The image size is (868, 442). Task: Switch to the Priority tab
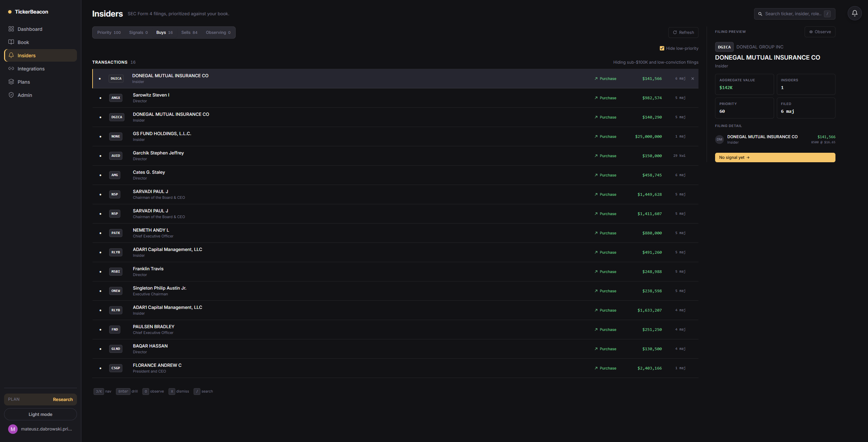tap(109, 33)
